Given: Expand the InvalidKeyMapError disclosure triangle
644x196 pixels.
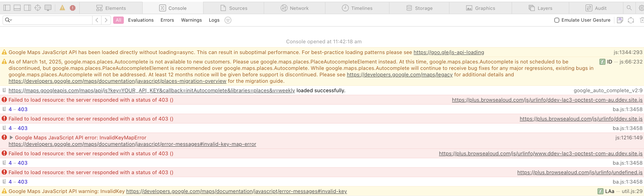Looking at the screenshot, I should click(11, 137).
